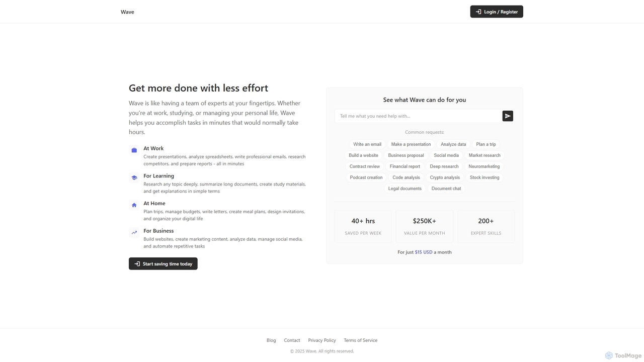Click the send arrow icon
This screenshot has height=362, width=644.
click(x=508, y=116)
